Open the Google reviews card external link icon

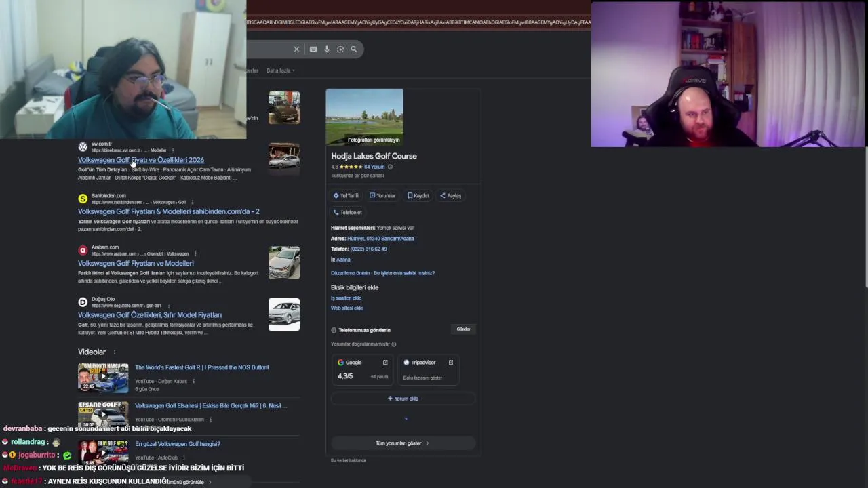[x=385, y=362]
